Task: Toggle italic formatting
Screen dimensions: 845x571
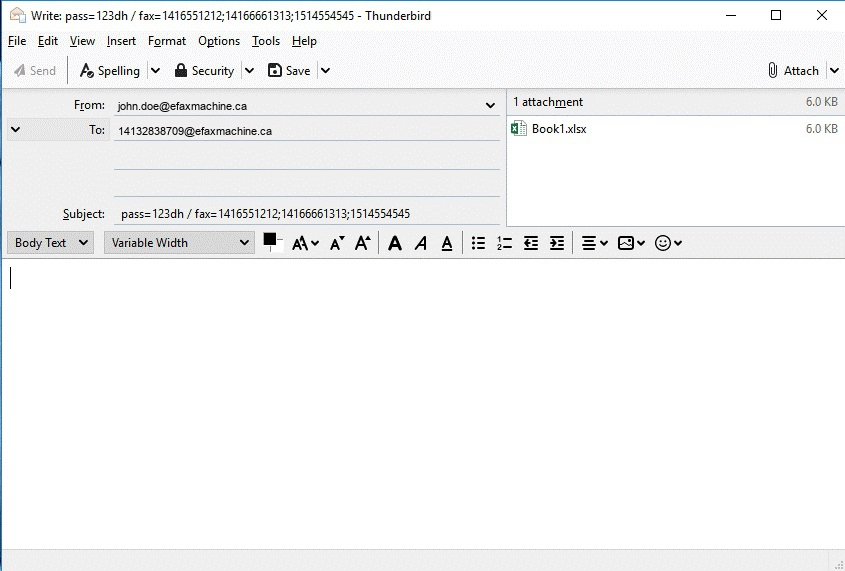Action: click(421, 243)
